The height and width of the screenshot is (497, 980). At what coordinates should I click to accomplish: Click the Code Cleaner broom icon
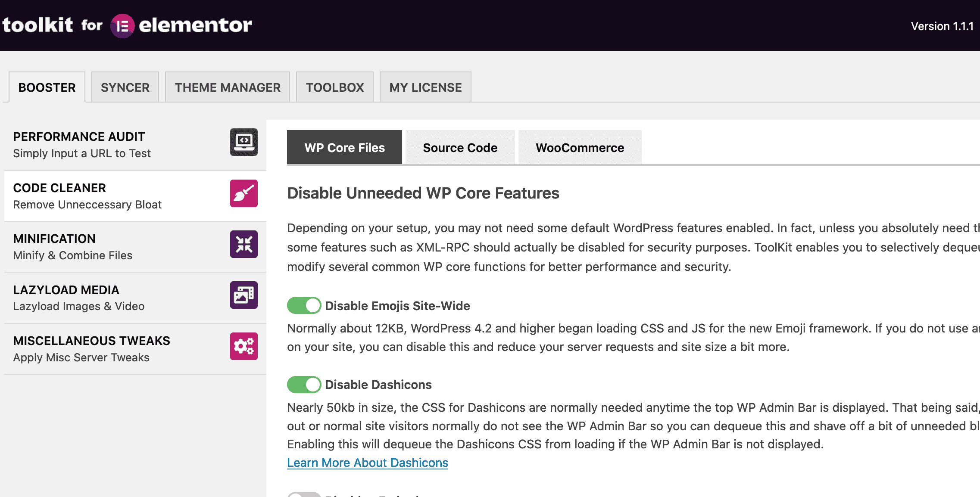click(243, 193)
